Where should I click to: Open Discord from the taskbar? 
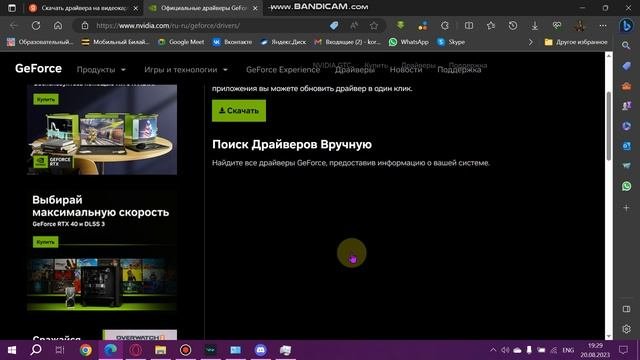tap(260, 350)
